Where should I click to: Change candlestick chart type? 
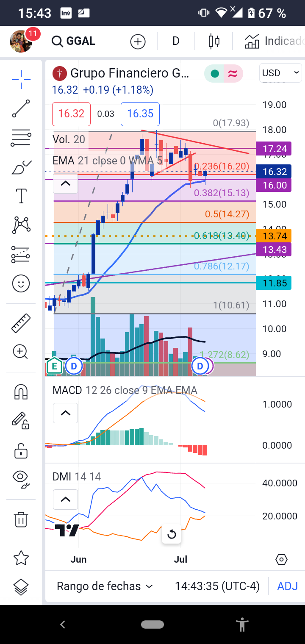pyautogui.click(x=214, y=42)
